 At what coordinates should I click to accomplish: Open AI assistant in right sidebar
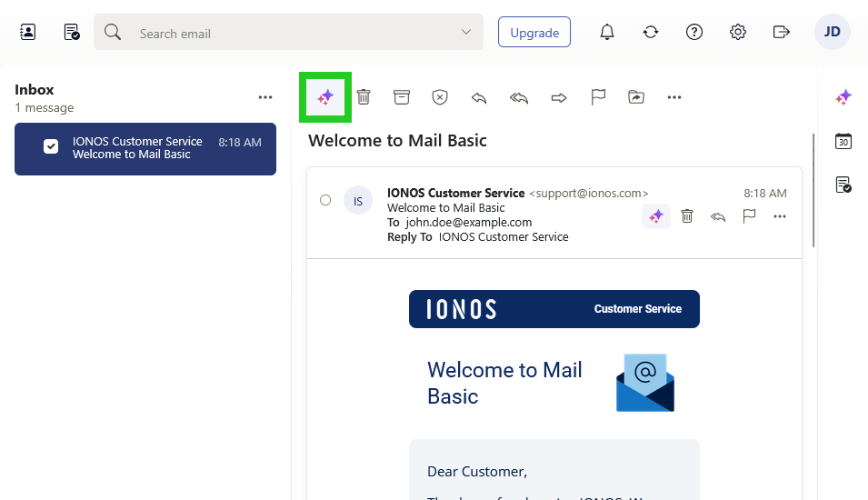[x=843, y=97]
